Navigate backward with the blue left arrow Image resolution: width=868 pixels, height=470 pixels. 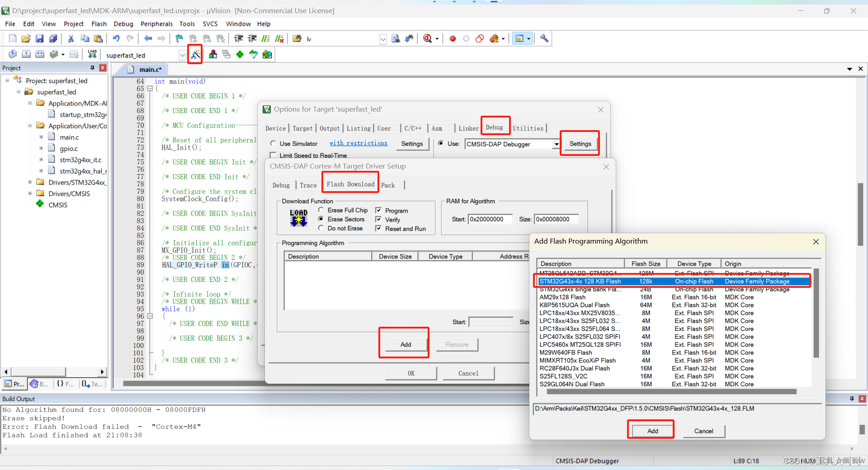point(148,39)
